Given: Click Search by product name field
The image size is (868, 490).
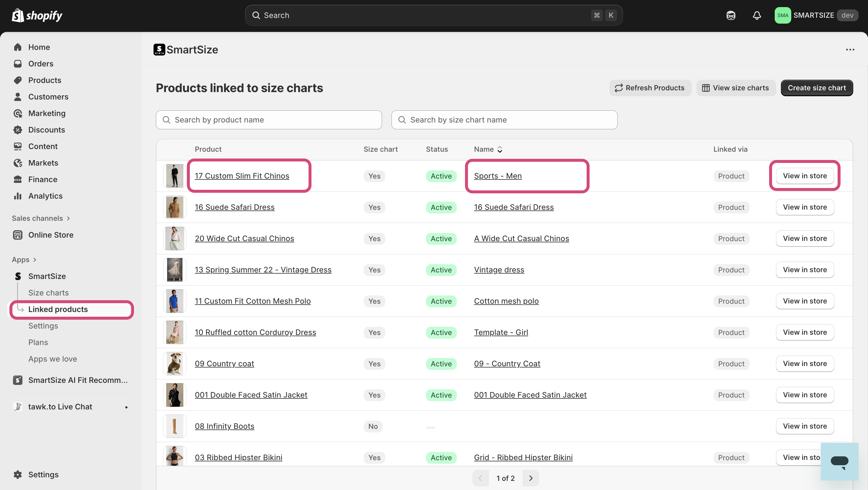Looking at the screenshot, I should [269, 120].
